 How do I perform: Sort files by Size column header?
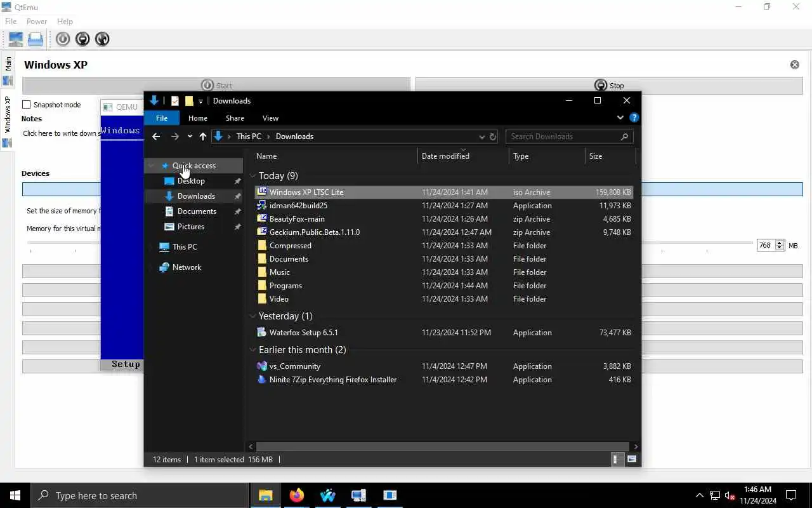pyautogui.click(x=610, y=156)
